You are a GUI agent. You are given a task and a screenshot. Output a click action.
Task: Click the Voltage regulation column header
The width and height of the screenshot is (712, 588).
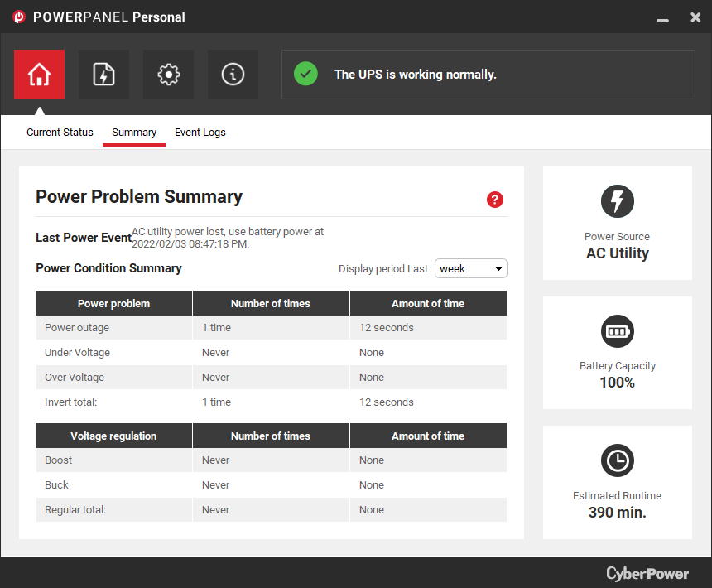click(x=113, y=436)
